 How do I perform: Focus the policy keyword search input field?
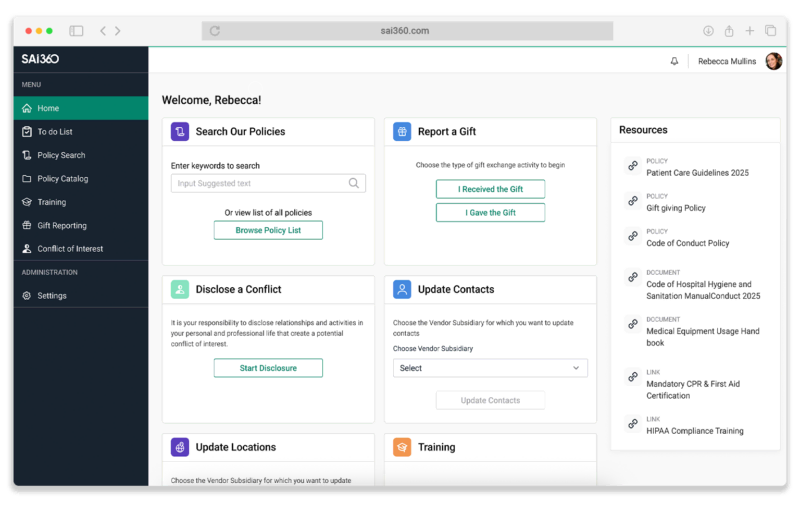tap(260, 183)
